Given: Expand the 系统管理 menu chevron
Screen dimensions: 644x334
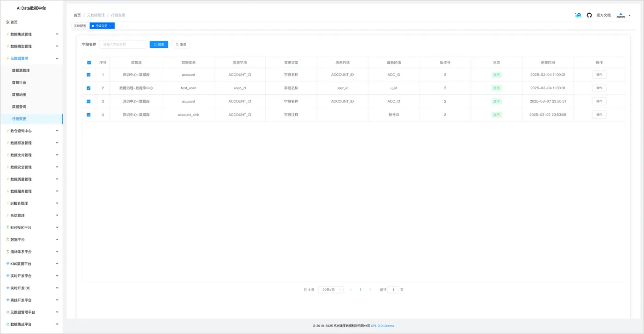Looking at the screenshot, I should click(x=57, y=215).
